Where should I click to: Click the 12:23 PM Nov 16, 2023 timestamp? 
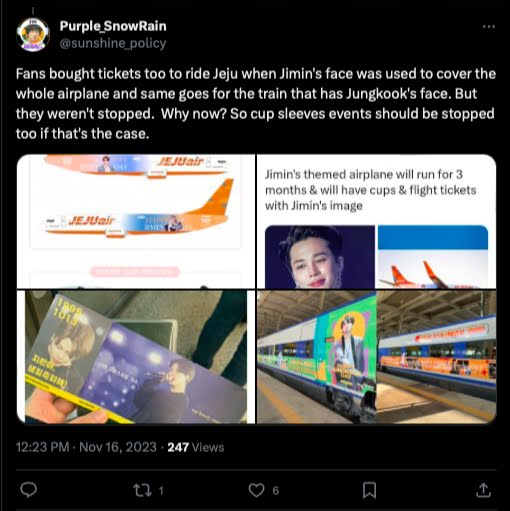(86, 447)
